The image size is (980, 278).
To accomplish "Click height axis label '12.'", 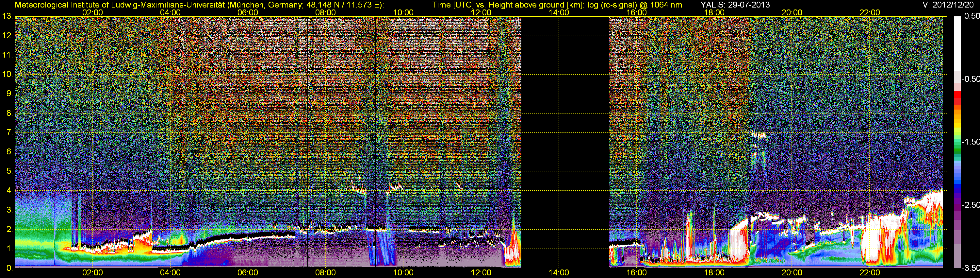I will click(x=7, y=36).
